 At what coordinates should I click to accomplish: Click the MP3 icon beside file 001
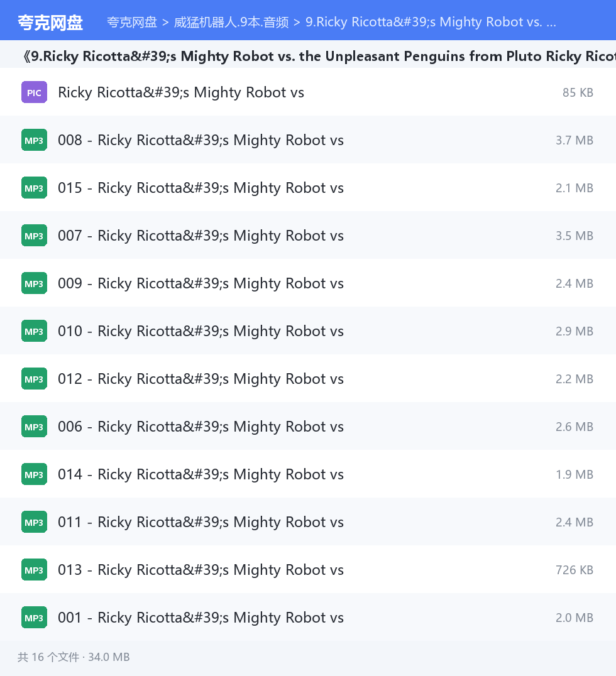tap(34, 618)
